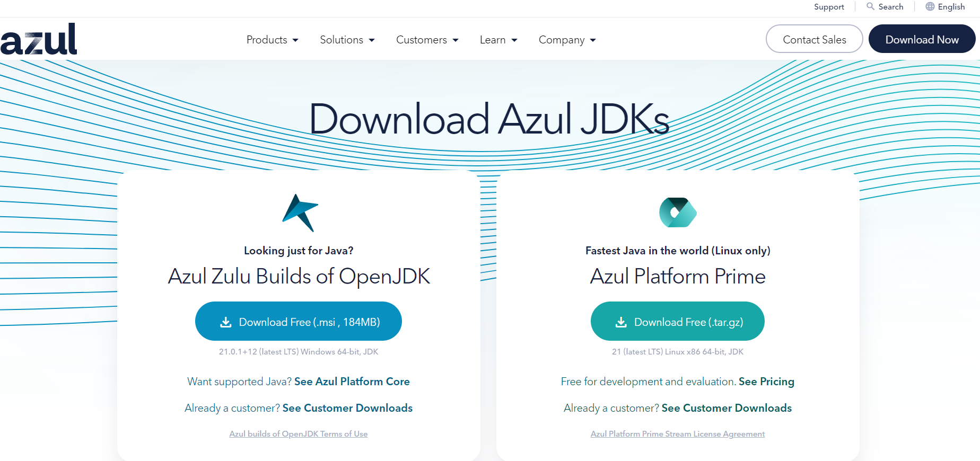Expand the Products dropdown arrow

point(295,40)
